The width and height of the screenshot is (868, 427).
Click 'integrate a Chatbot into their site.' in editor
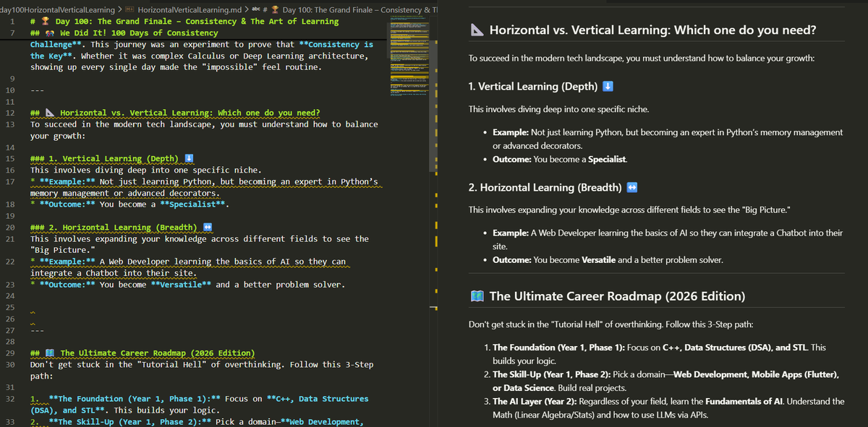click(x=113, y=273)
